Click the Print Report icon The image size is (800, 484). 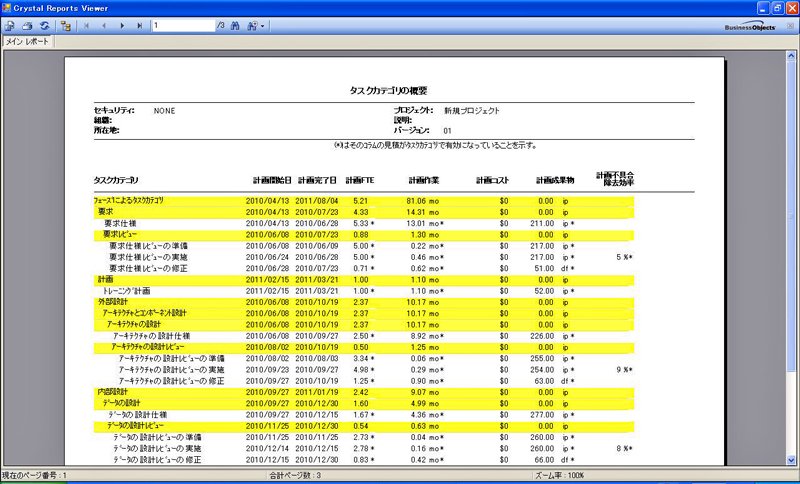click(x=28, y=26)
